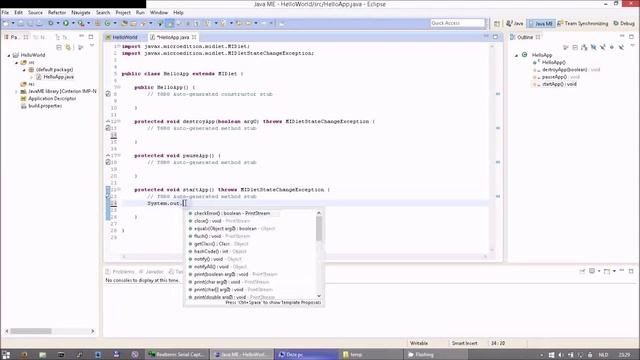Screen dimensions: 640x360
Task: Switch to Team Synchronizing perspective
Action: (x=583, y=24)
